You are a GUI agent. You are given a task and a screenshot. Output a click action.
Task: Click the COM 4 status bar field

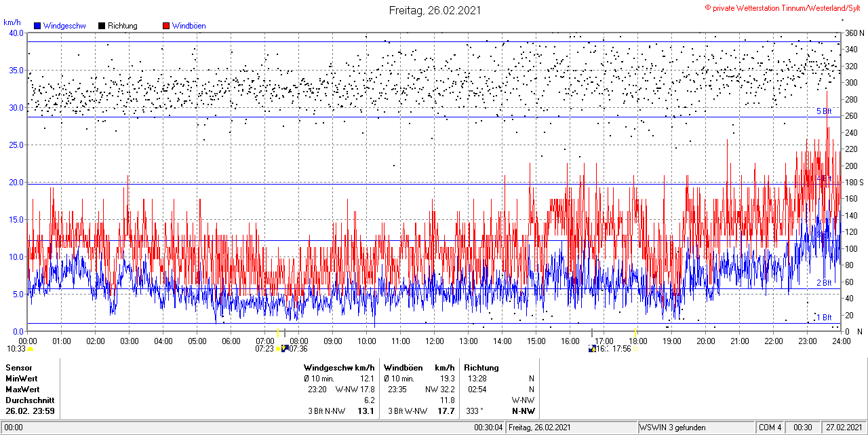click(770, 428)
